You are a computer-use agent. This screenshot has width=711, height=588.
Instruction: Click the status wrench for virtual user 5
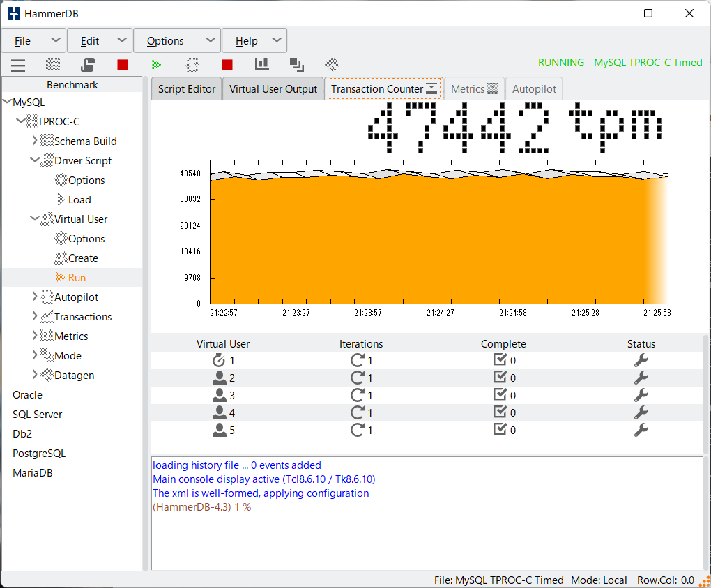pos(641,430)
